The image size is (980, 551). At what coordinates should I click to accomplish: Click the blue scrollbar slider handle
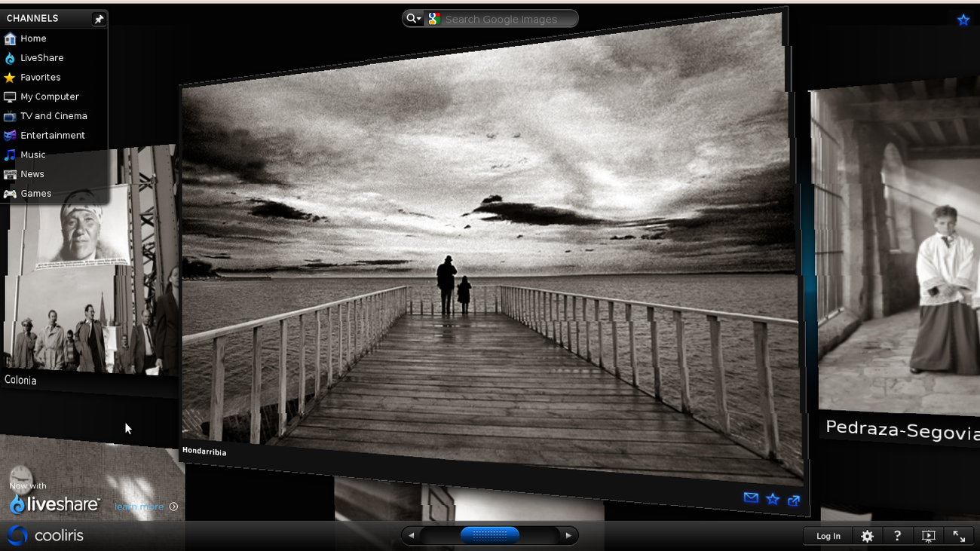489,535
